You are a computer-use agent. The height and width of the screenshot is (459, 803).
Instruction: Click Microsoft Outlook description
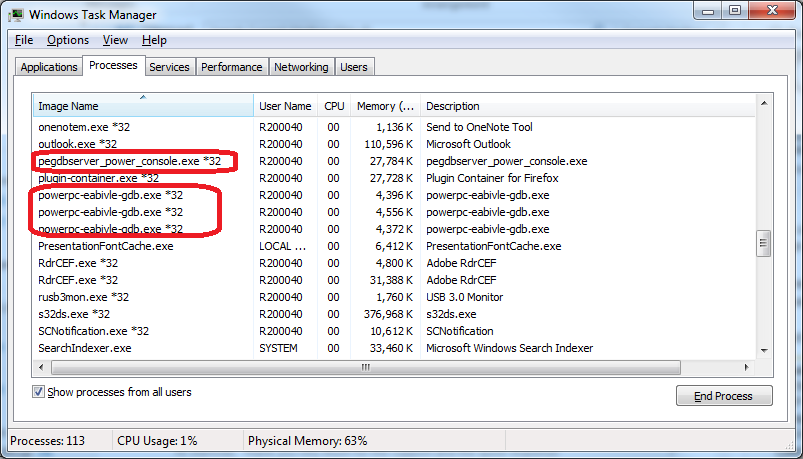[468, 144]
